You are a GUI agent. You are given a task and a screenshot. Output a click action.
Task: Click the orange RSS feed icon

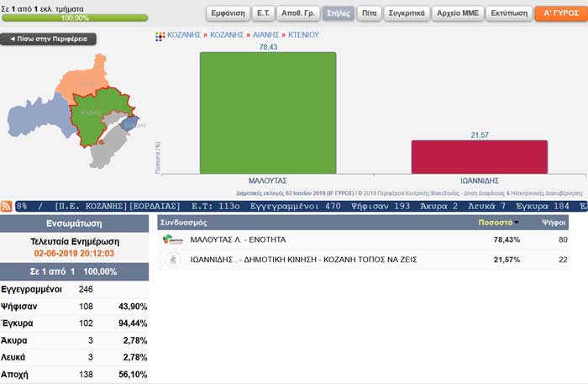[x=7, y=206]
